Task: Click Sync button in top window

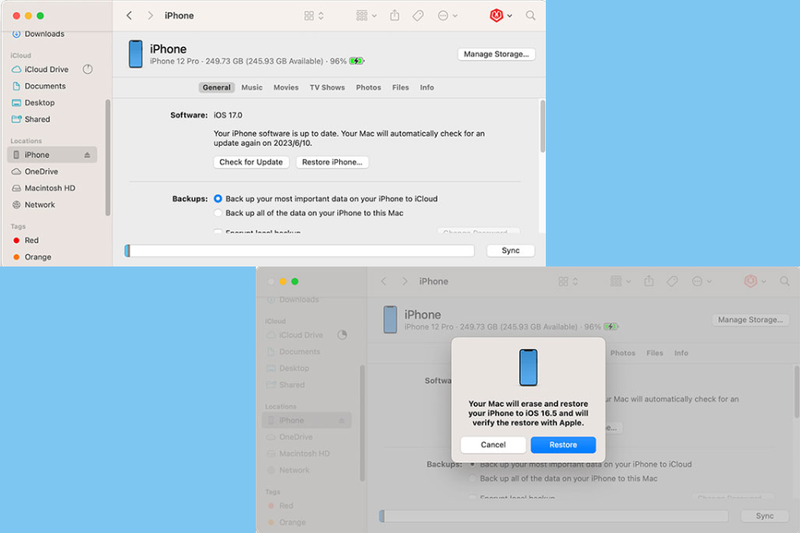Action: pyautogui.click(x=510, y=250)
